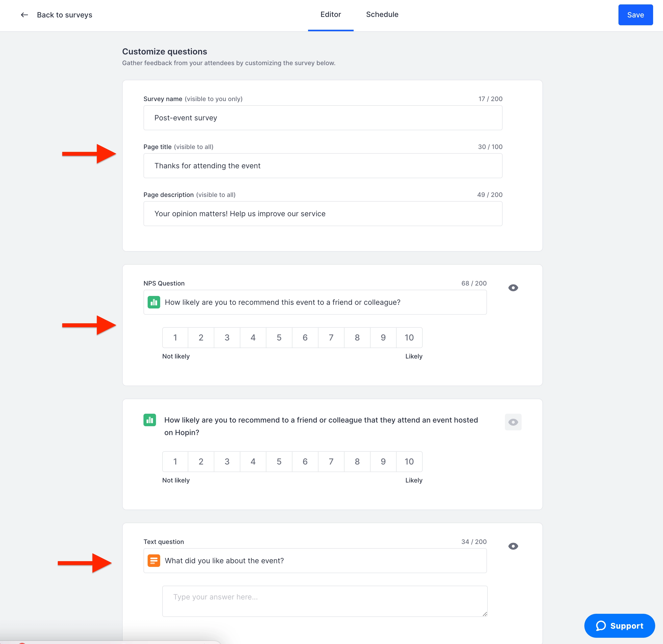Select rating 7 in the NPS Question
The width and height of the screenshot is (663, 644).
[331, 337]
